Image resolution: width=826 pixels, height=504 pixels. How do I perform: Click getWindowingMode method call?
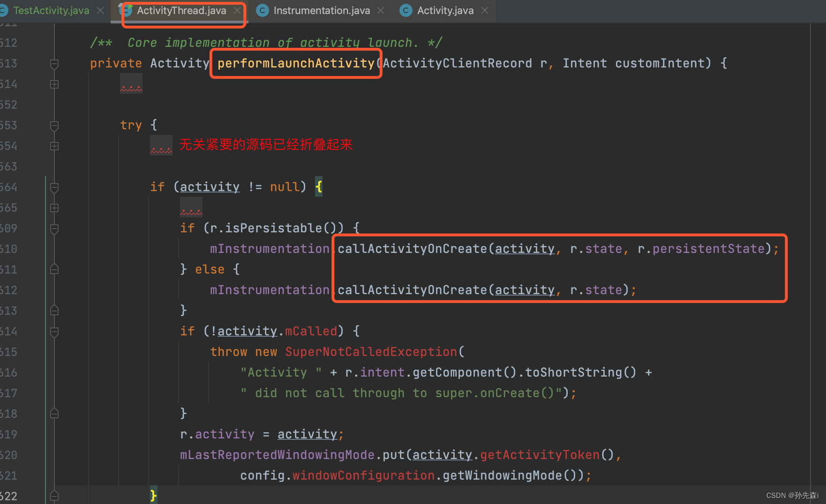(502, 475)
